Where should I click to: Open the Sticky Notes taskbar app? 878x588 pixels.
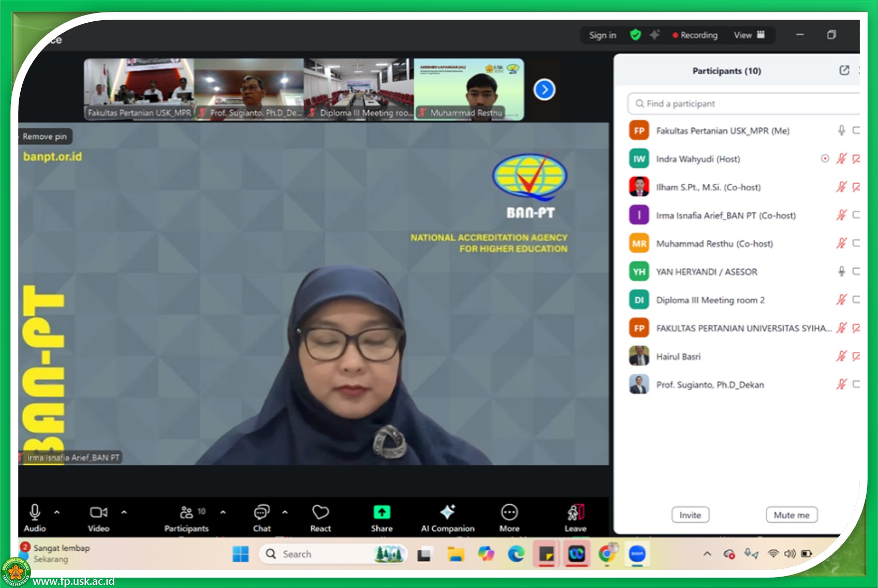[x=546, y=554]
